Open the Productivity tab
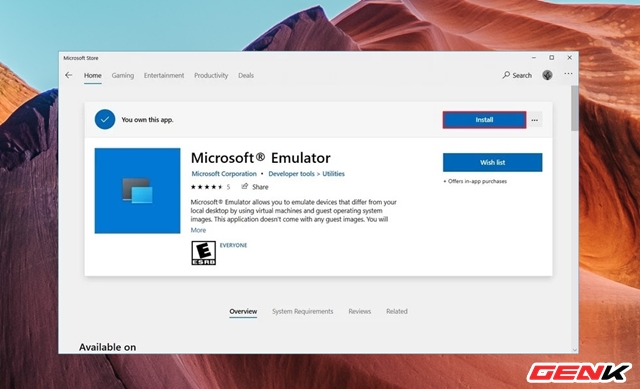640x389 pixels. pyautogui.click(x=211, y=76)
